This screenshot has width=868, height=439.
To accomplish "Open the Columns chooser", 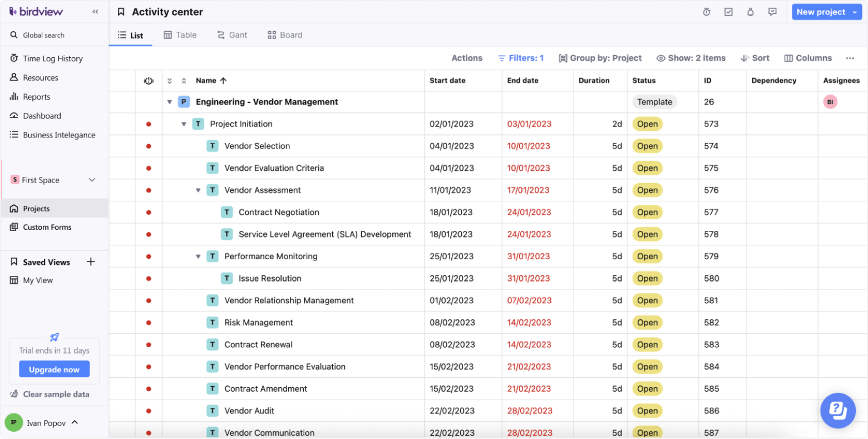I will [x=808, y=58].
